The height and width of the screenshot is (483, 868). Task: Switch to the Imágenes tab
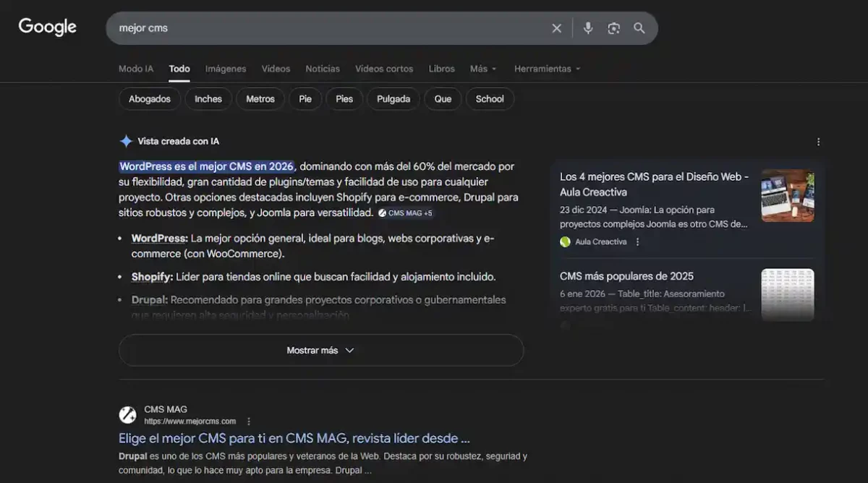click(225, 68)
